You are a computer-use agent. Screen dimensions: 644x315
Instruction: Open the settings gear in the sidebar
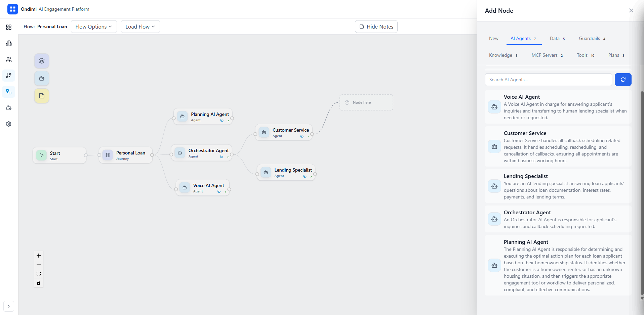(x=8, y=124)
